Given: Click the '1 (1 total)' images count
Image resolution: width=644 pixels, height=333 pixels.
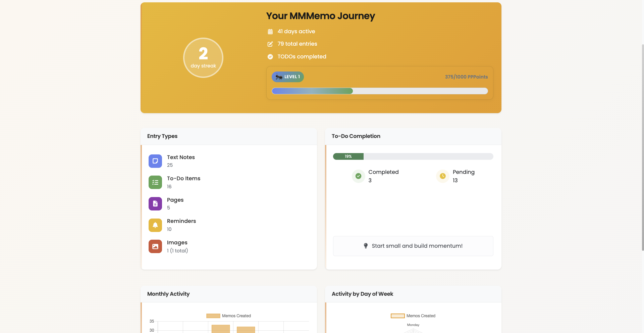Looking at the screenshot, I should (x=177, y=250).
